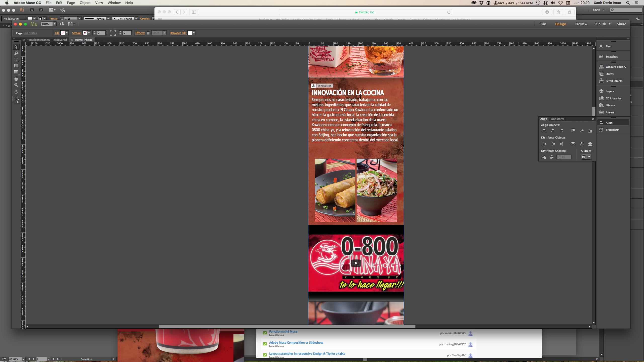Click the Stroke color swatch
644x362 pixels.
pyautogui.click(x=85, y=33)
